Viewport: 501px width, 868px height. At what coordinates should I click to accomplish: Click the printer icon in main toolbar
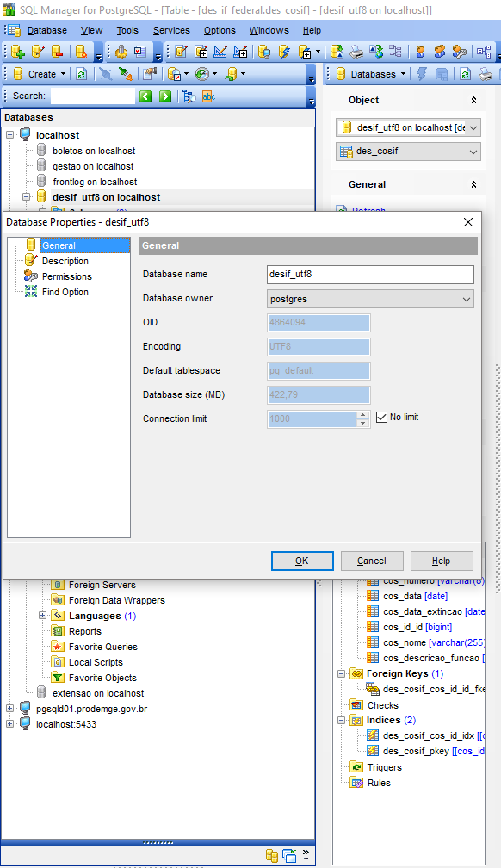tap(356, 52)
